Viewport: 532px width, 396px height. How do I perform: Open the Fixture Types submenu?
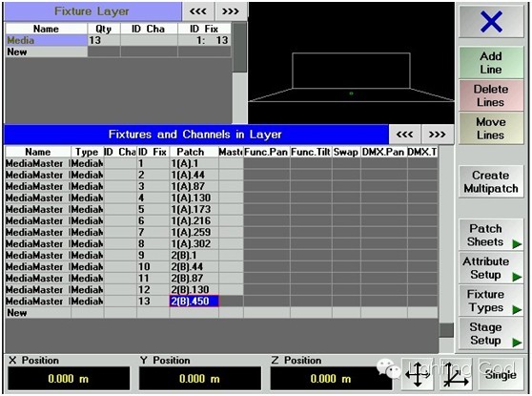pyautogui.click(x=491, y=301)
